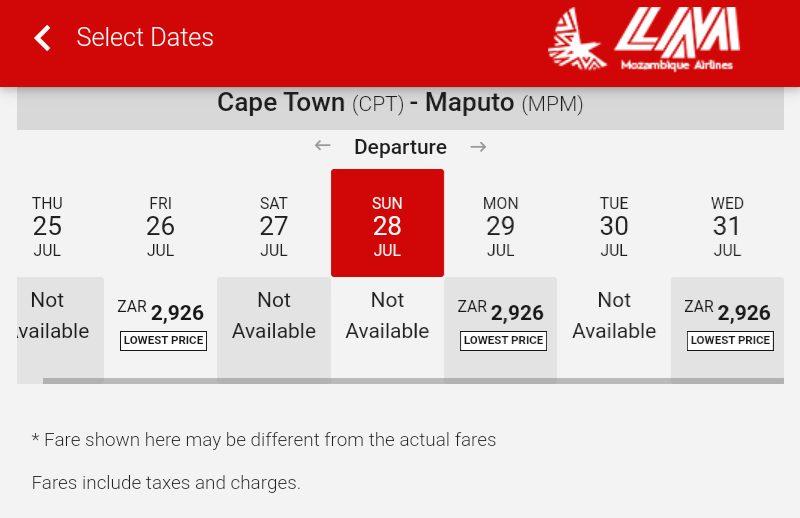This screenshot has width=800, height=518.
Task: Click Not Available cell under Tuesday 30
Action: coord(614,328)
